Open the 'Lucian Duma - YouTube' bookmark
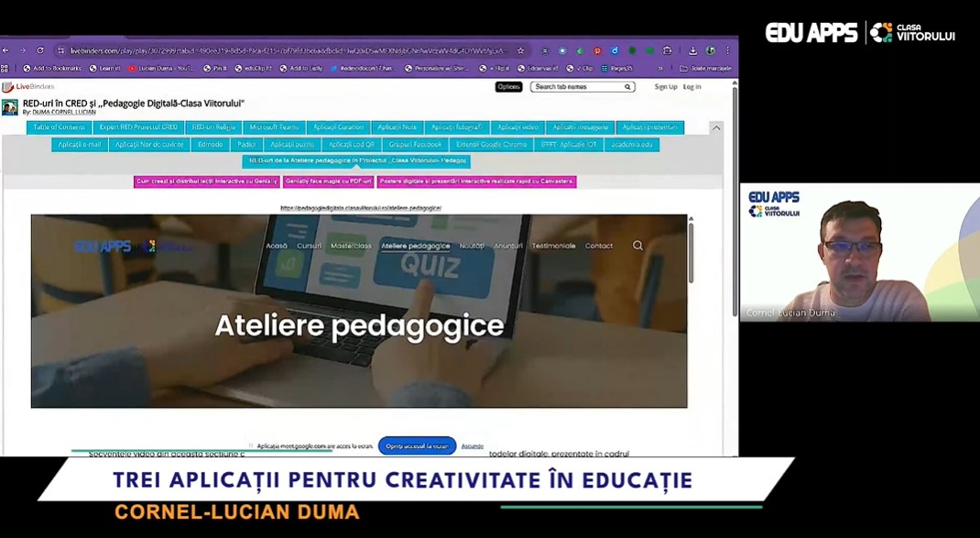Screen dimensions: 980x538 (x=160, y=68)
